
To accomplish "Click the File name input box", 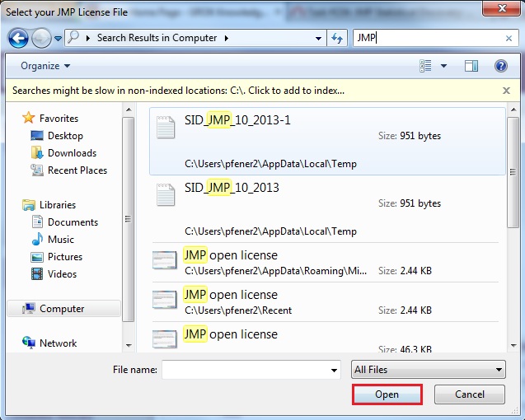I will (246, 370).
